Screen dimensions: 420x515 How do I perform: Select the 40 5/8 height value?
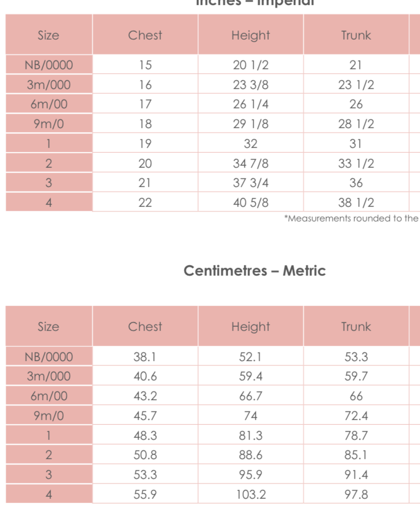click(251, 203)
